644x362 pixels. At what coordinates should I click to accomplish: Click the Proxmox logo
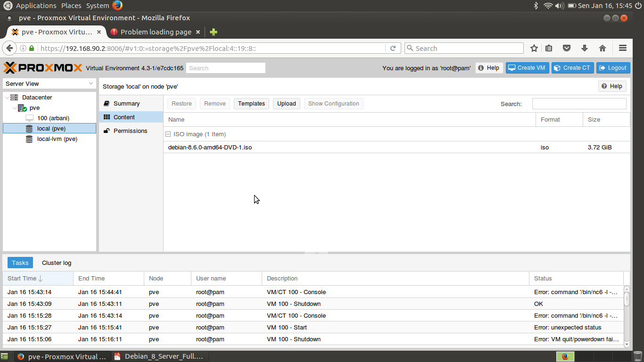[43, 68]
